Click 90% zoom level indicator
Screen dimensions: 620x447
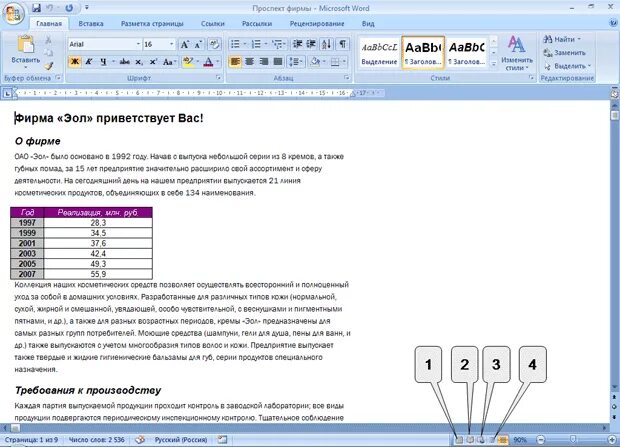click(520, 439)
